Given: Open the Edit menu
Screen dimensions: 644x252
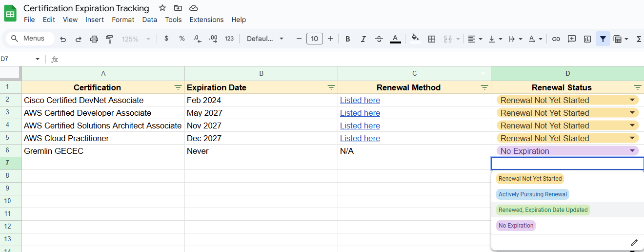Looking at the screenshot, I should (x=49, y=20).
